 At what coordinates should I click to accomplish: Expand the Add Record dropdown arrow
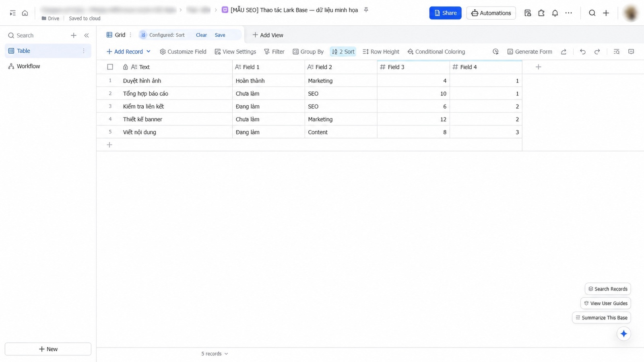[x=149, y=51]
